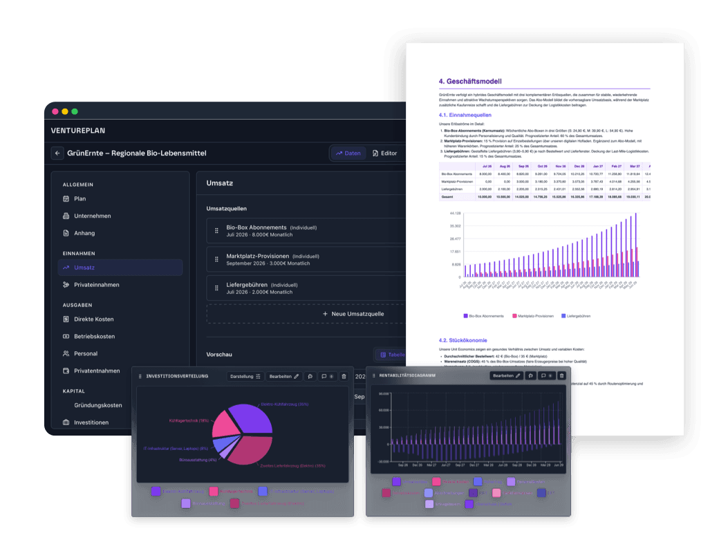Open Direkte Kosten in the sidebar
Screen dimensions: 728x560
pyautogui.click(x=93, y=319)
